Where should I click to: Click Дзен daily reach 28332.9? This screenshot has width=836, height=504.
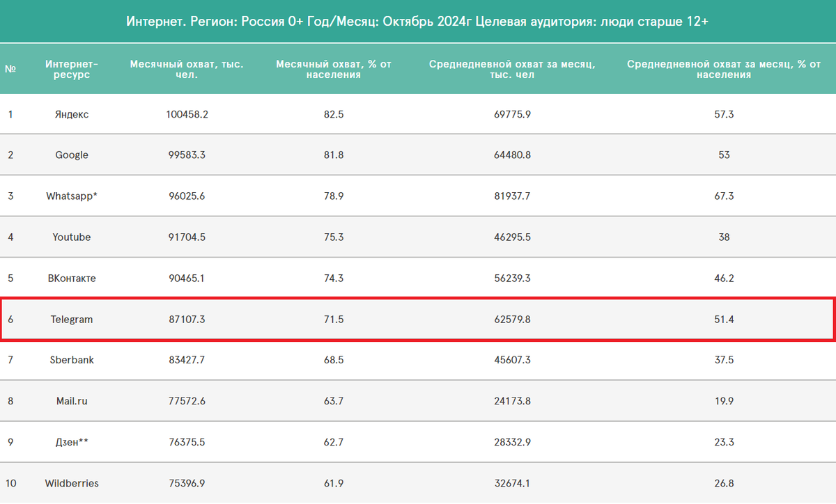coord(512,442)
